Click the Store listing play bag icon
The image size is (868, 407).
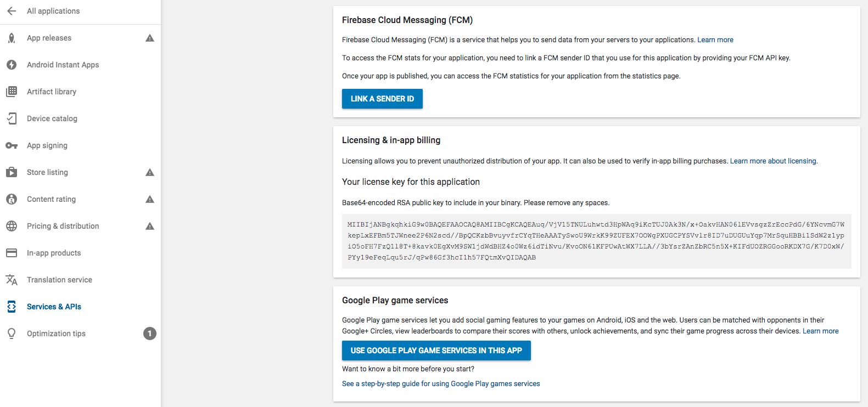pyautogui.click(x=12, y=172)
